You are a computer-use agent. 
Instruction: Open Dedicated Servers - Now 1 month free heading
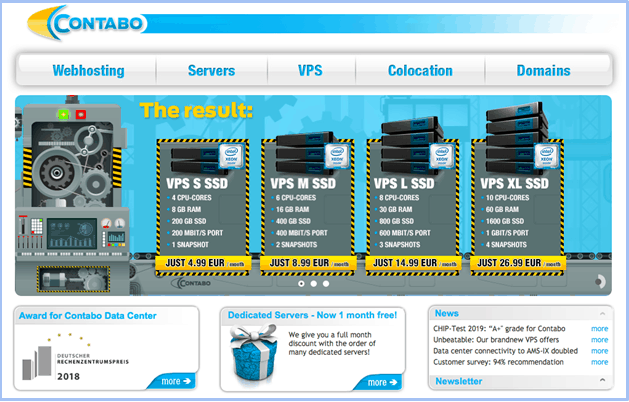[x=312, y=315]
